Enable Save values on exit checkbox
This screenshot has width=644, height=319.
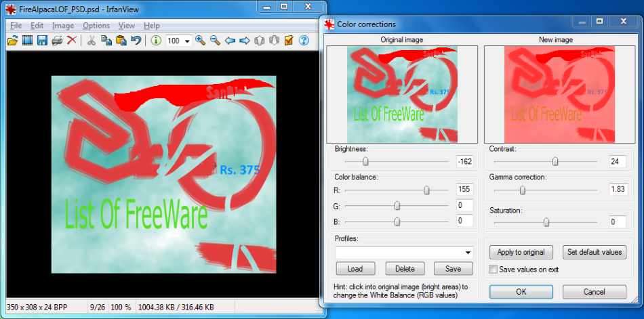coord(494,270)
